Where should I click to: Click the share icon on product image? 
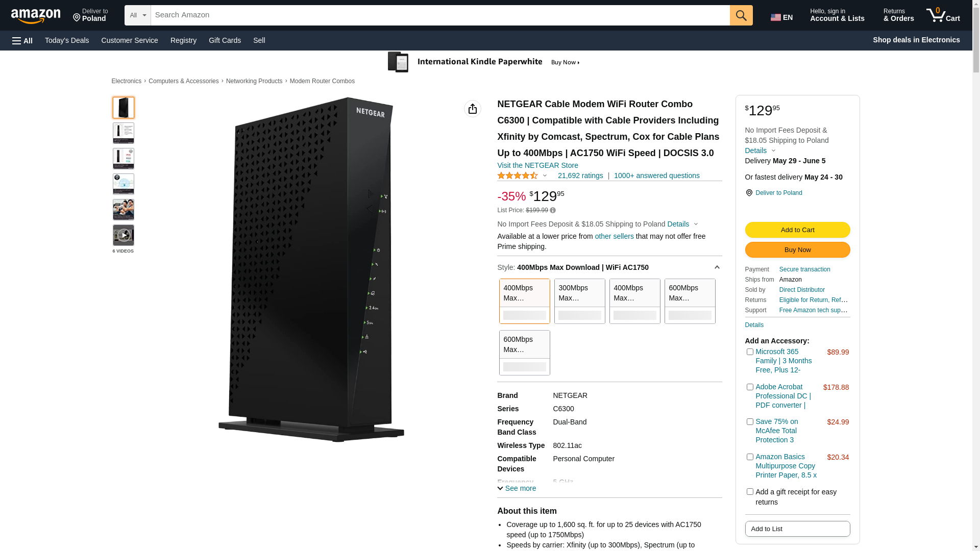[x=472, y=109]
